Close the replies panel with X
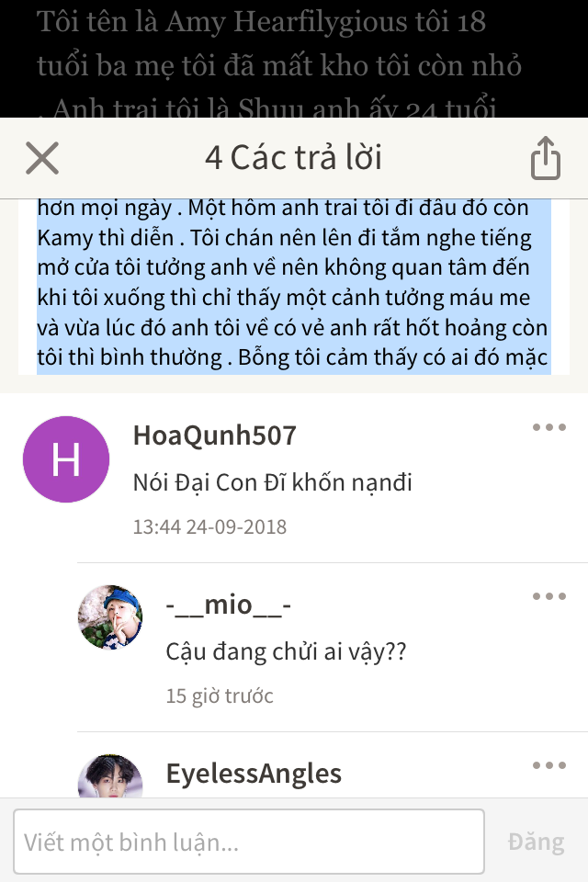The width and height of the screenshot is (588, 882). click(x=42, y=158)
